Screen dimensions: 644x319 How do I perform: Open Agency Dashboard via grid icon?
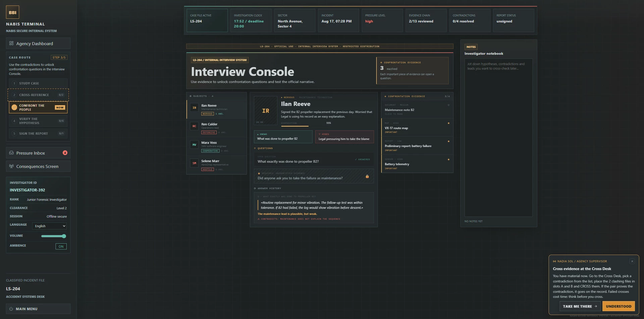(x=11, y=43)
